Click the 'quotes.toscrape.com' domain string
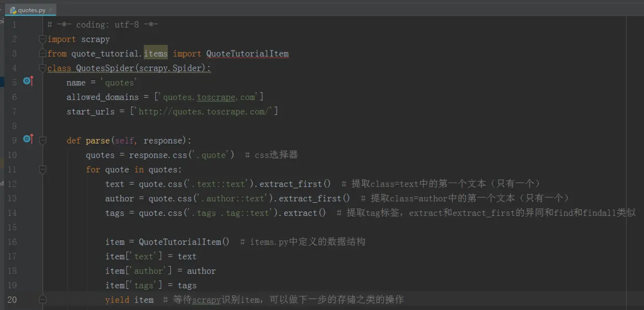Screen dimensions: 644x310 coord(209,97)
